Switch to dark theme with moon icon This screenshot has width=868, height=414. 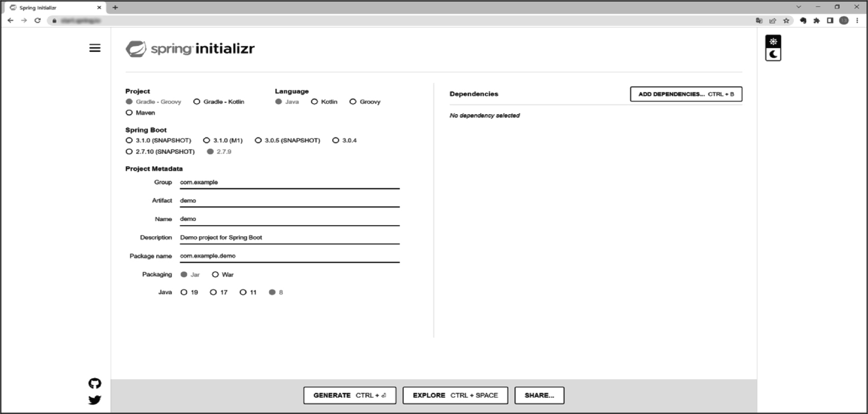(773, 54)
